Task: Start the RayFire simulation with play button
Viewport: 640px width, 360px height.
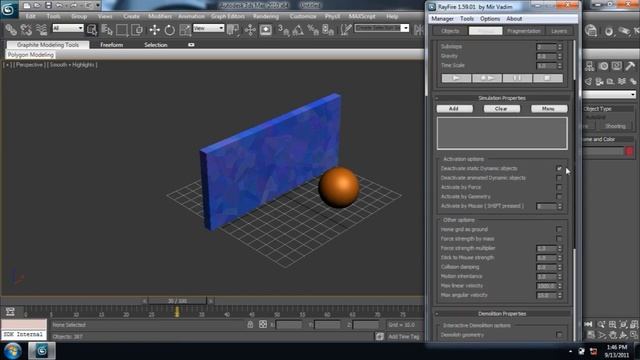Action: coord(456,78)
